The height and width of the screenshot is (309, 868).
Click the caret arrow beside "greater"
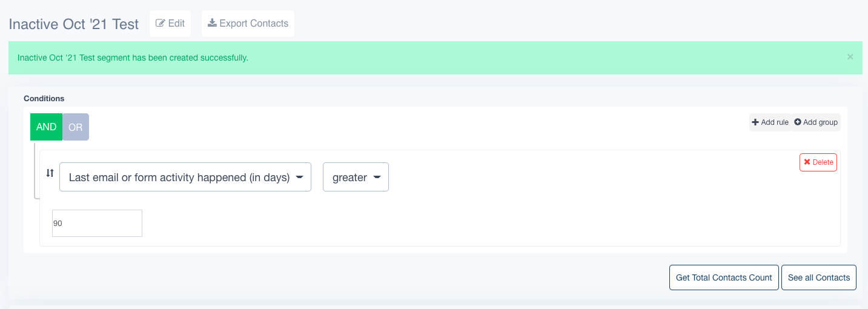(x=377, y=178)
